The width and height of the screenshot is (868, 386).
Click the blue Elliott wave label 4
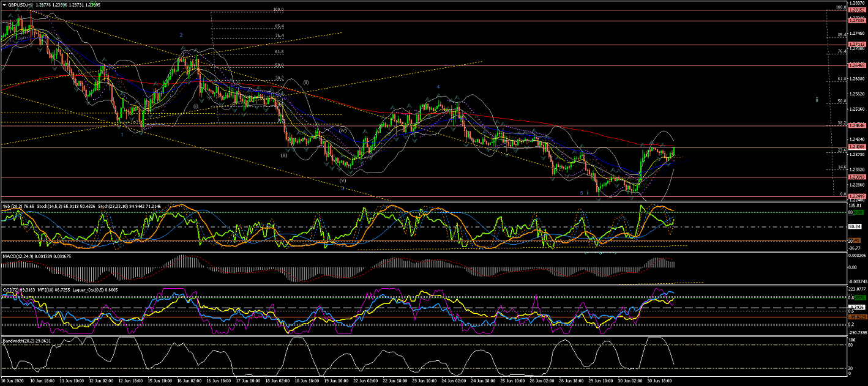click(x=438, y=87)
